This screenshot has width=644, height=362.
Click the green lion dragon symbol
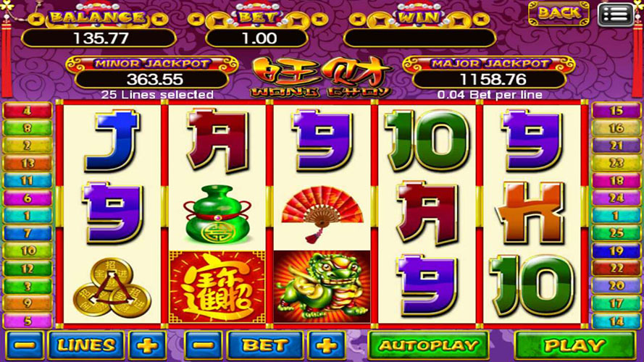pyautogui.click(x=322, y=287)
